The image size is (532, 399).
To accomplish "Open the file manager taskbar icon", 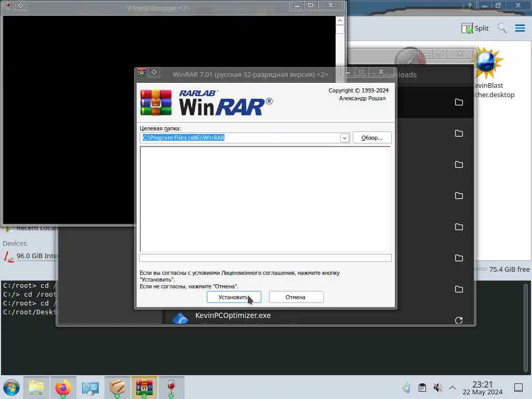I will tap(36, 388).
